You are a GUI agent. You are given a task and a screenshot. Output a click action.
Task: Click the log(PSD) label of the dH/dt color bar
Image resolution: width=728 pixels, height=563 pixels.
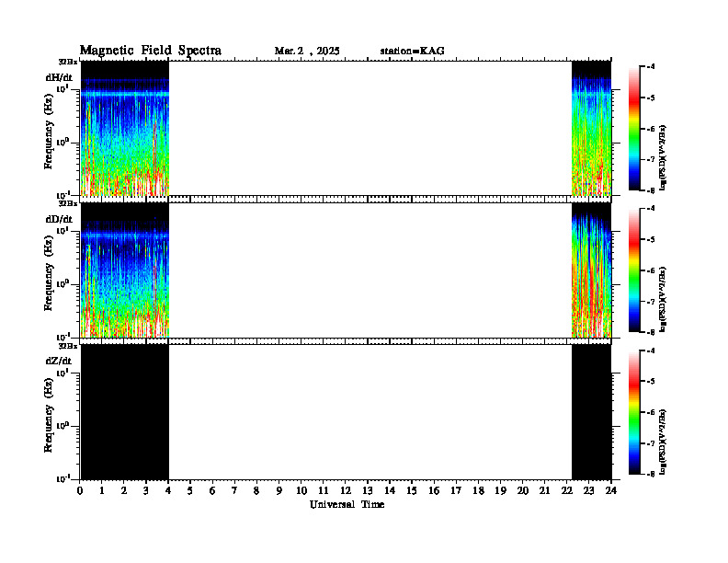[663, 157]
